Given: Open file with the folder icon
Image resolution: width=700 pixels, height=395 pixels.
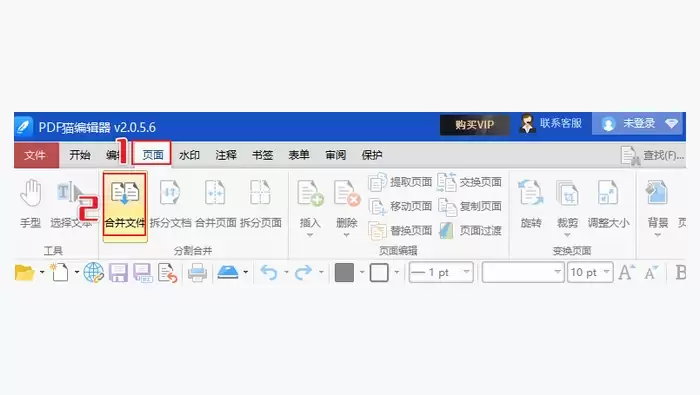Looking at the screenshot, I should [x=25, y=272].
